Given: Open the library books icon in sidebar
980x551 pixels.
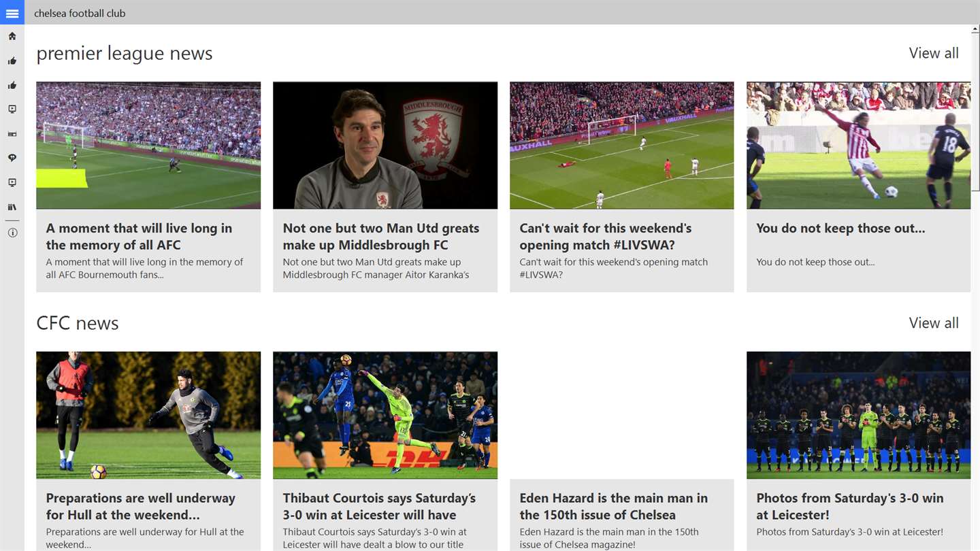Looking at the screenshot, I should [x=12, y=207].
